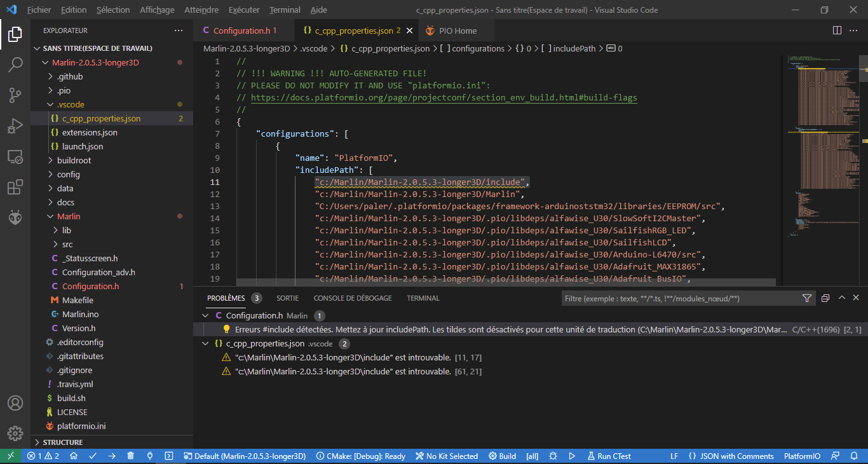Click the PlatformIO Build checkmark in status bar
Screen dimensions: 868x464
click(x=93, y=456)
